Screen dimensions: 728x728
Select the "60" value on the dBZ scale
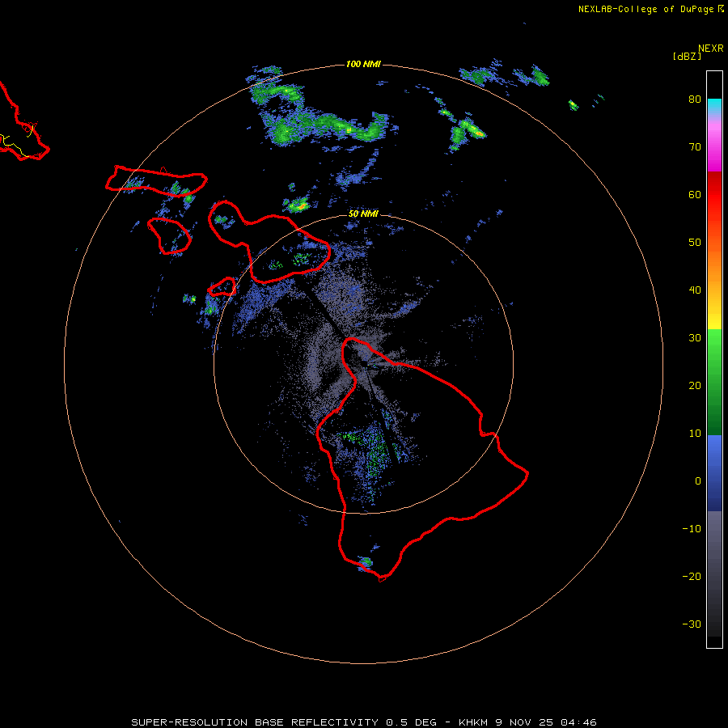click(x=695, y=194)
